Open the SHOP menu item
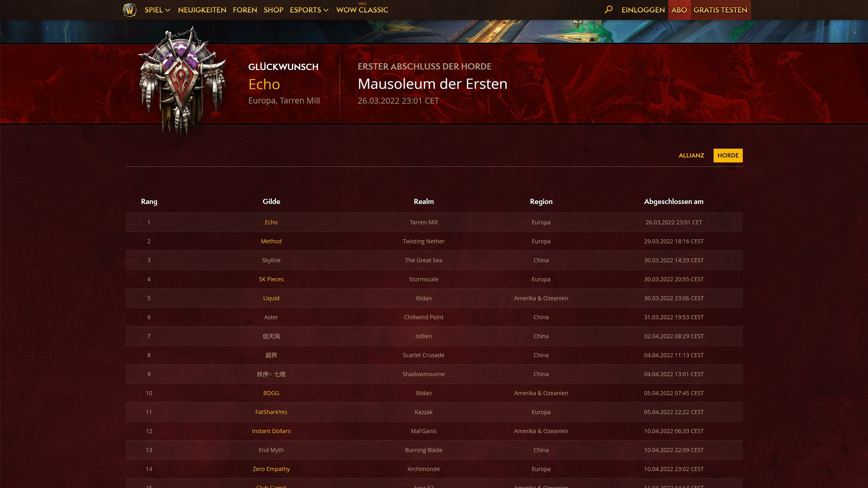This screenshot has height=488, width=868. click(x=273, y=10)
